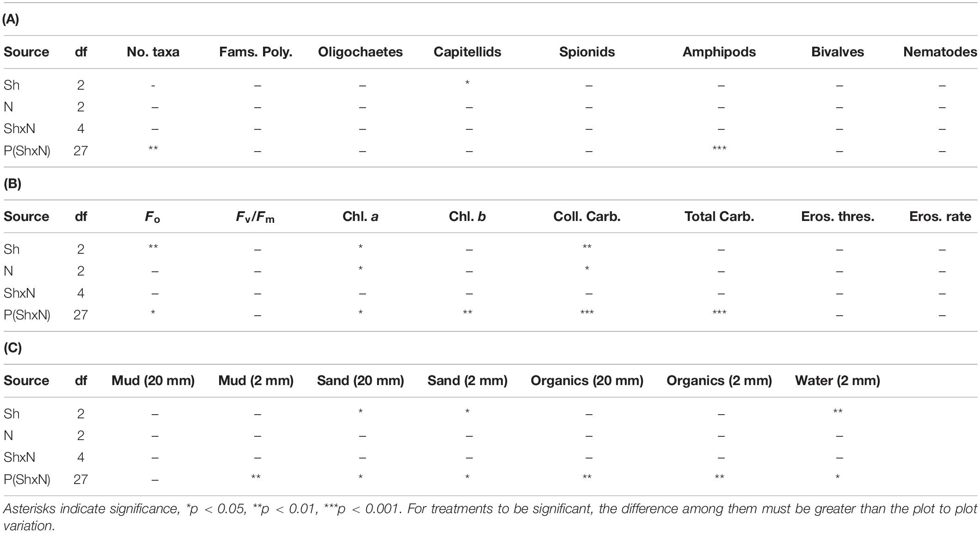
Task: Click the panel (B) label
Action: click(x=12, y=184)
